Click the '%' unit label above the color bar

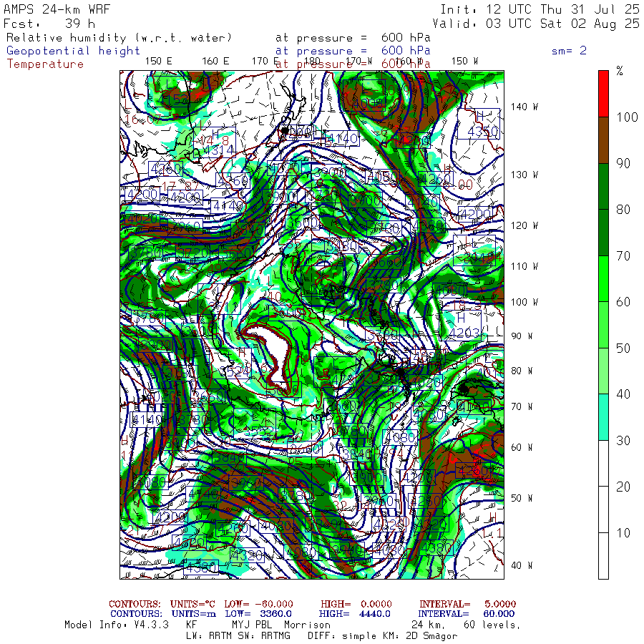(x=620, y=71)
